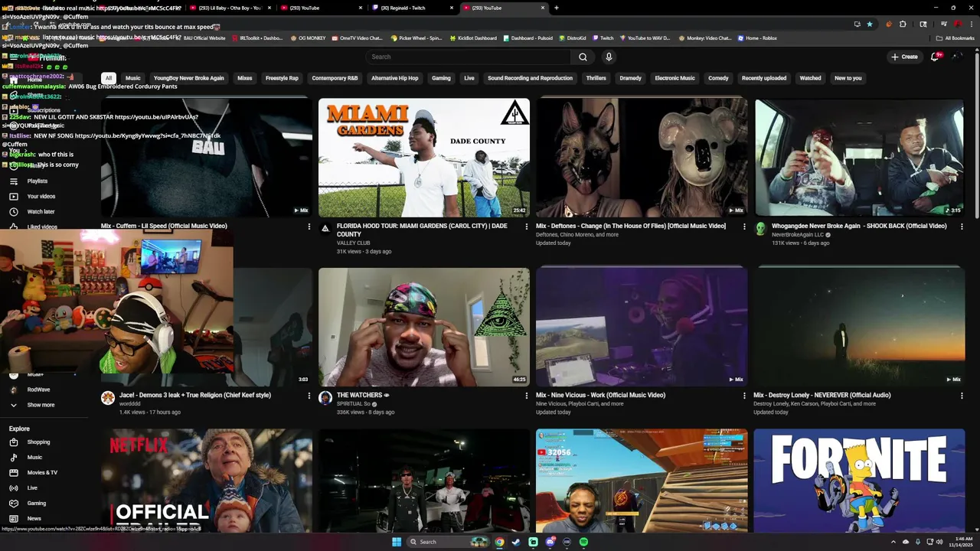Select the New to you chip
Image resolution: width=980 pixels, height=551 pixels.
point(848,78)
